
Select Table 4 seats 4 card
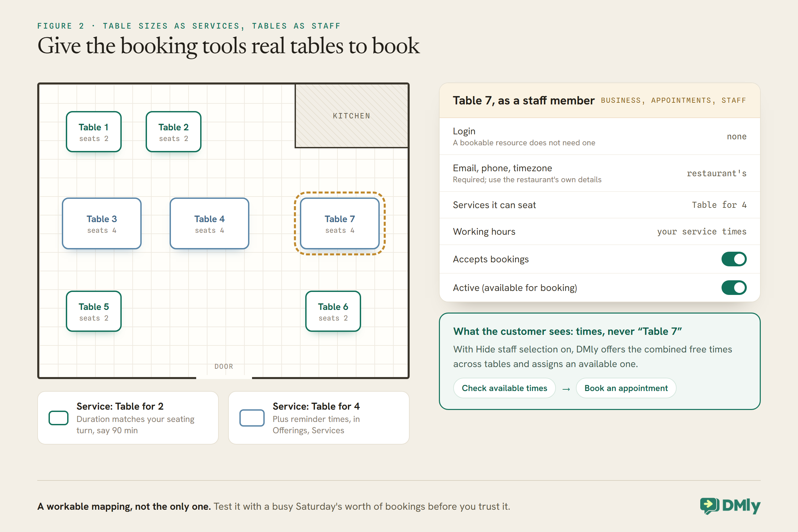[x=209, y=223]
